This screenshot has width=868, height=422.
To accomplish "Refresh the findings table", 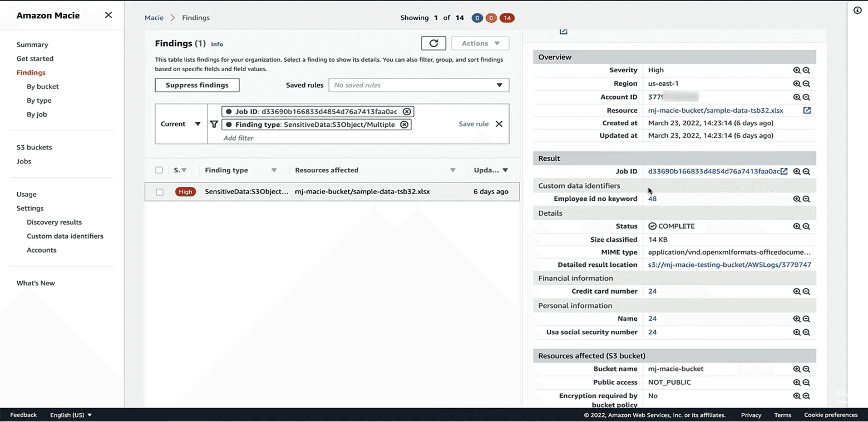I will (x=433, y=43).
